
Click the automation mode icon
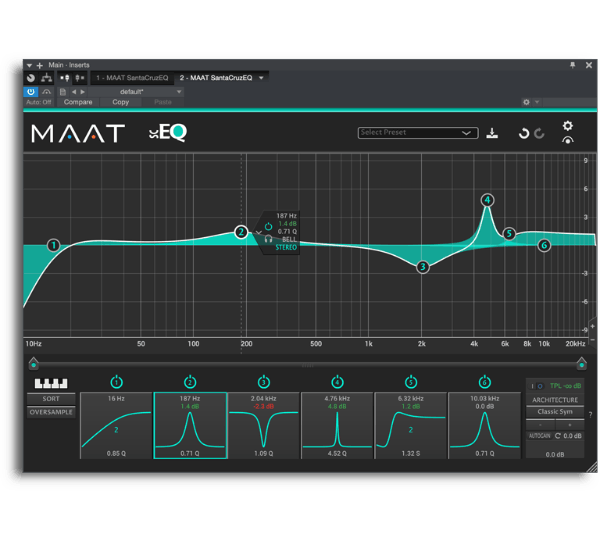point(46,92)
